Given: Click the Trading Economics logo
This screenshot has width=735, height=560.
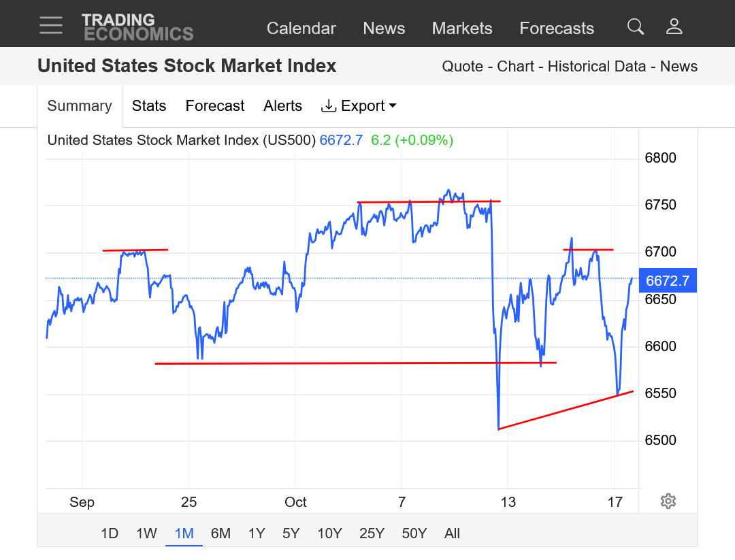Looking at the screenshot, I should click(137, 27).
